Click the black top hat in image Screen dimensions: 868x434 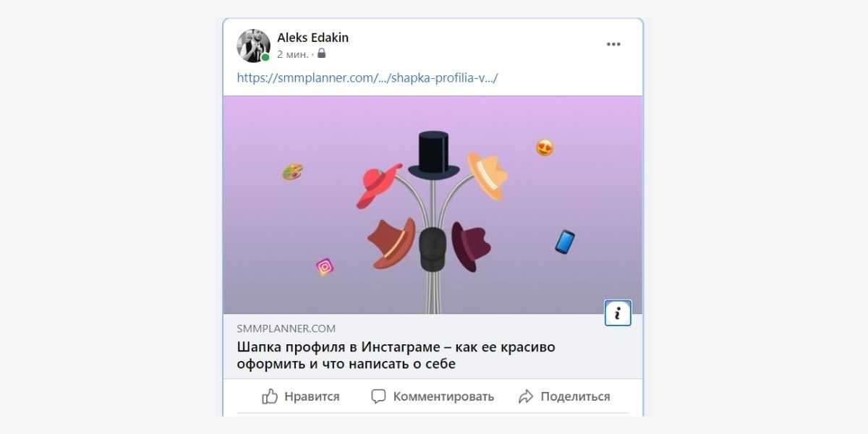coord(434,154)
